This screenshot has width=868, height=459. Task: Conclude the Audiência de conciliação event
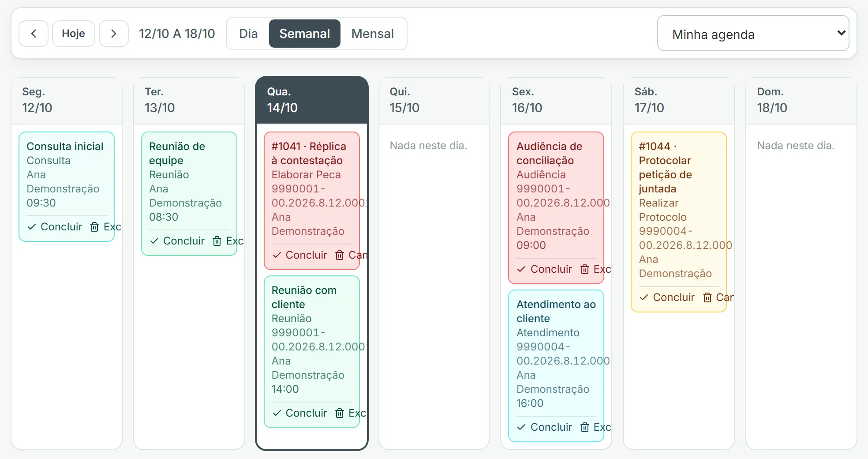click(x=545, y=269)
